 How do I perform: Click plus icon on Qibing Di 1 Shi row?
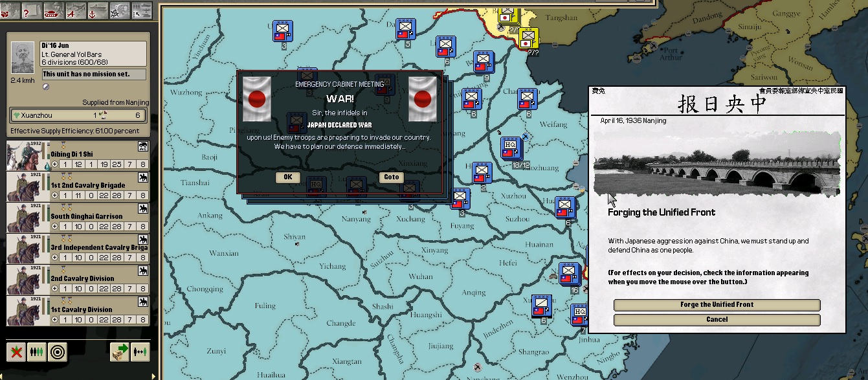[54, 164]
